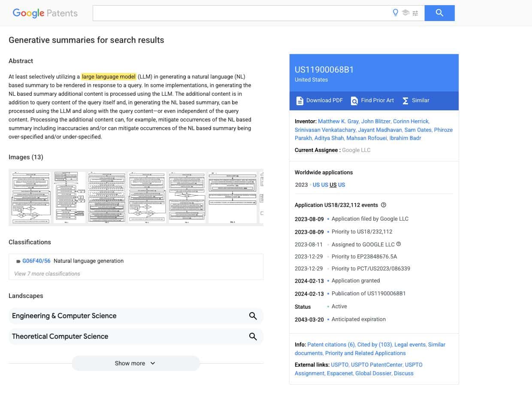This screenshot has width=532, height=395.
Task: Open underlined US worldwide application link
Action: click(333, 185)
